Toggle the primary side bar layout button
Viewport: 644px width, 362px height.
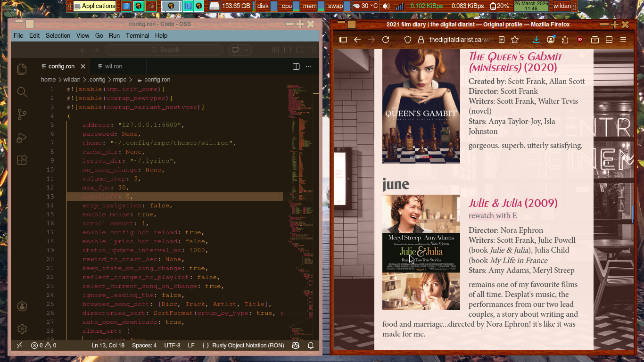(x=288, y=50)
